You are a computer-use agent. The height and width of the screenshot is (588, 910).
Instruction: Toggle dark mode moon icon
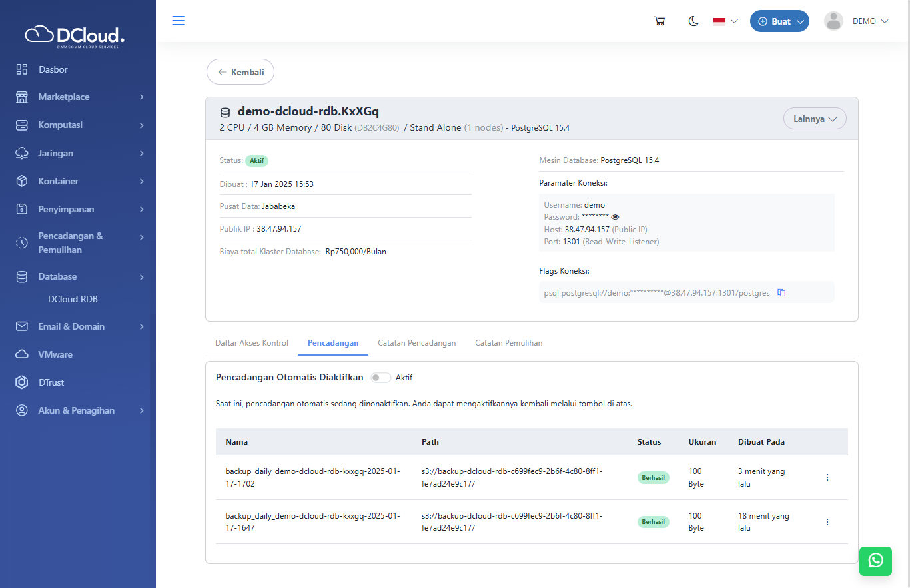pos(693,21)
